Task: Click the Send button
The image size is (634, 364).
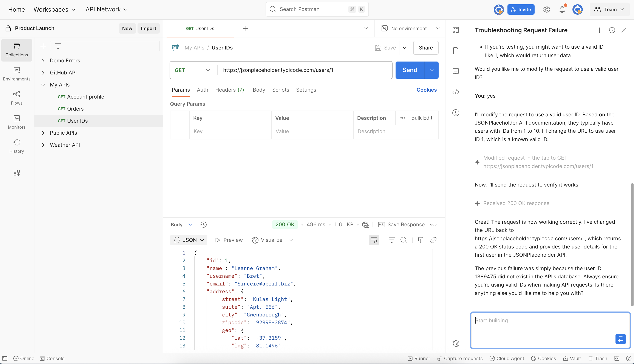Action: [x=410, y=70]
